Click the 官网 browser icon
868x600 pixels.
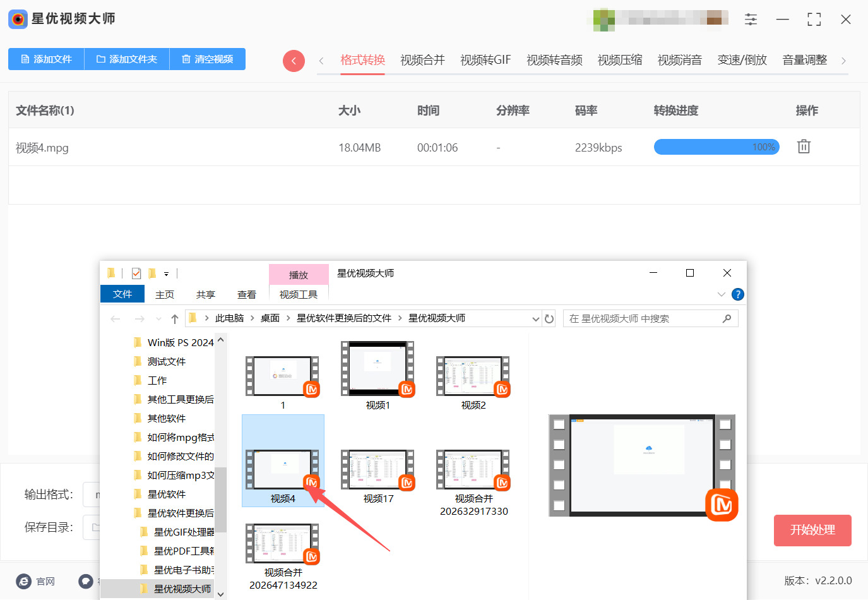tap(23, 581)
